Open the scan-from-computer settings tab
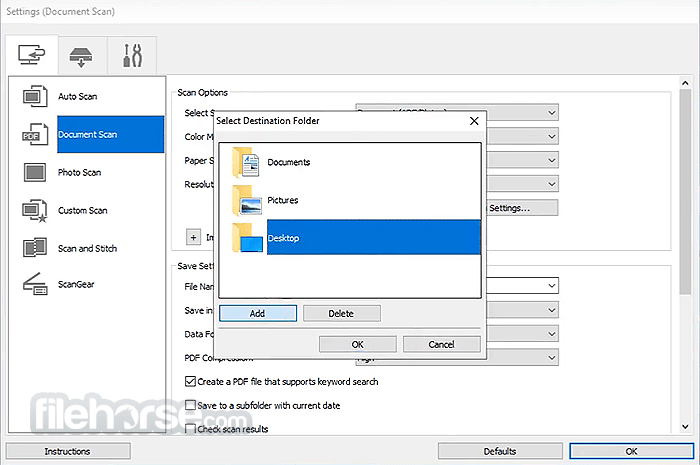The image size is (700, 465). (32, 55)
